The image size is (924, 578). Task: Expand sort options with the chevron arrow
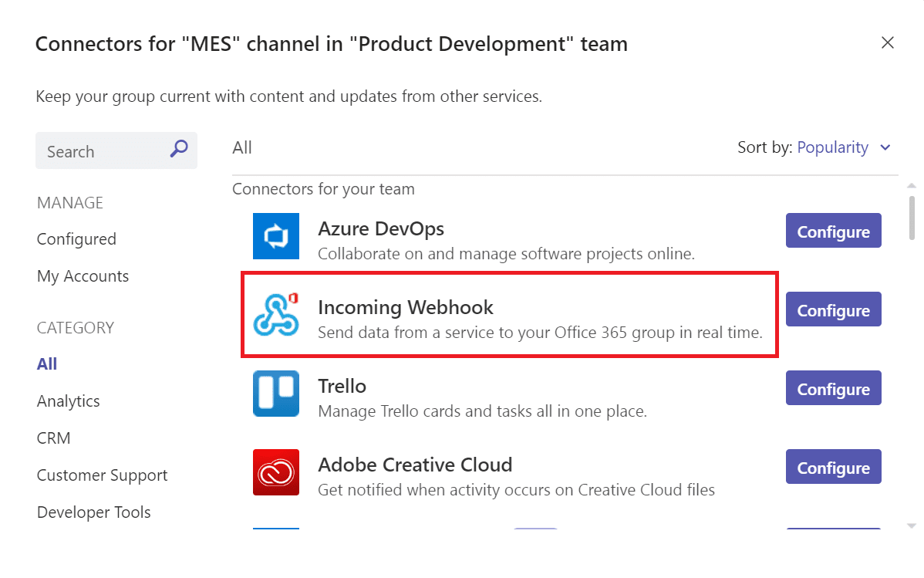885,147
